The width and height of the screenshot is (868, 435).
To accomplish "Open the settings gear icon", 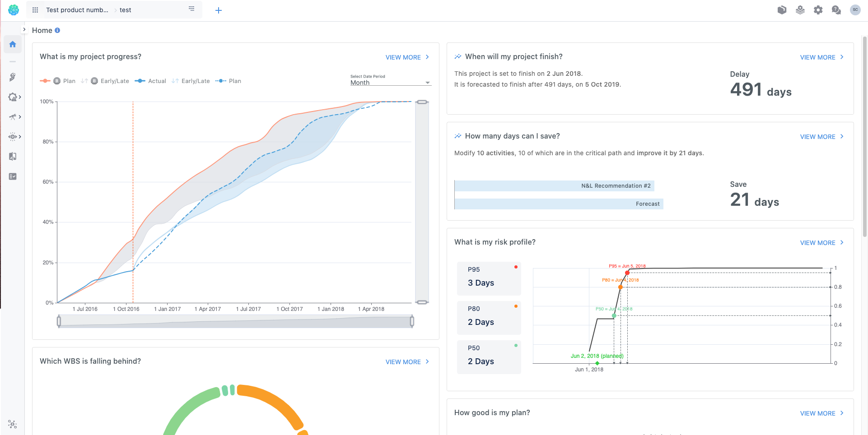I will [818, 10].
